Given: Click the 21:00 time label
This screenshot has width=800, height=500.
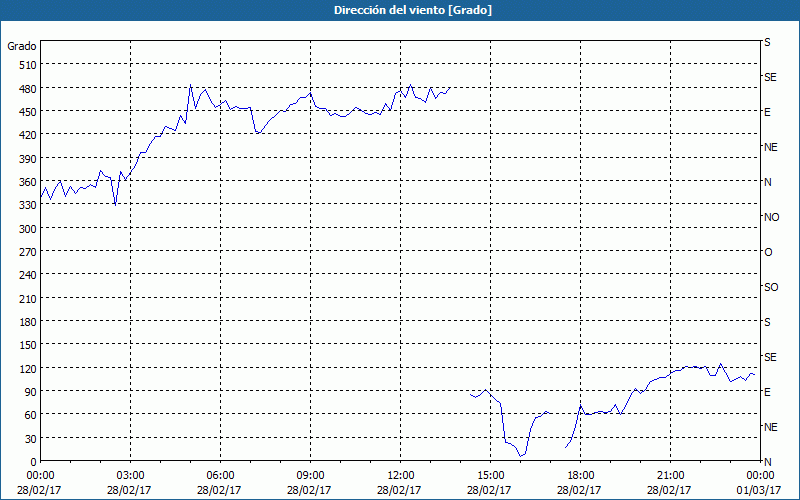Looking at the screenshot, I should [670, 476].
